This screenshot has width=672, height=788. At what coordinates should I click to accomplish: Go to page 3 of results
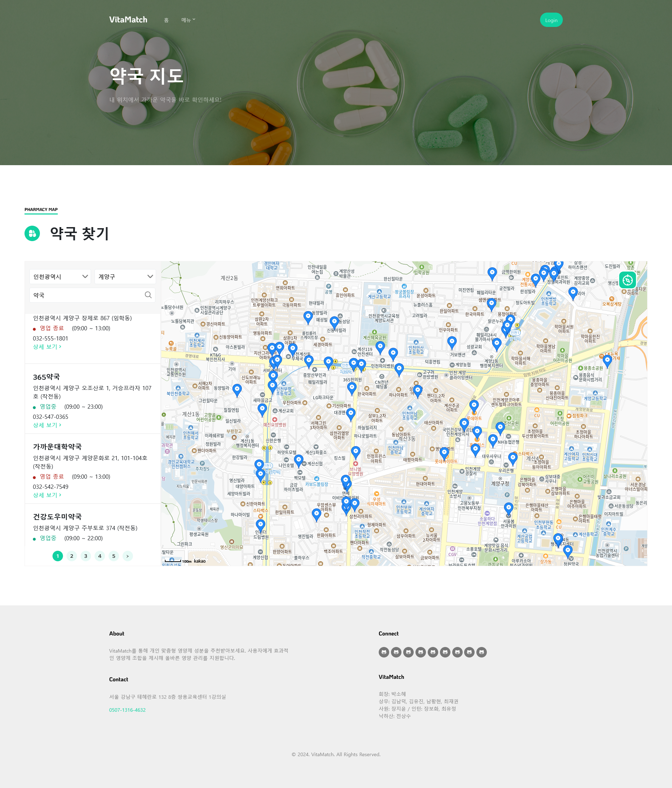[85, 556]
